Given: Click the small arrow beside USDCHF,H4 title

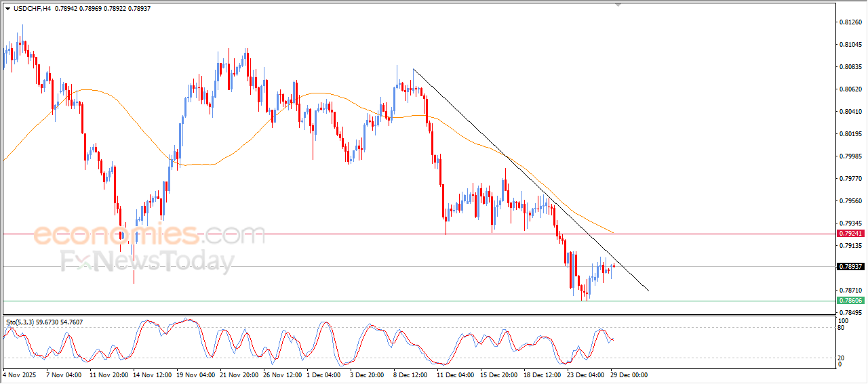Looking at the screenshot, I should click(x=7, y=9).
